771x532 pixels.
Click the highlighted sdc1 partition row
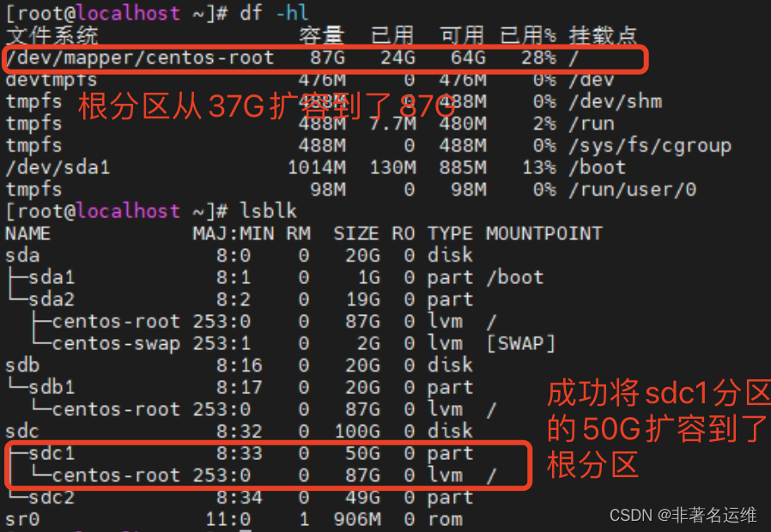239,453
